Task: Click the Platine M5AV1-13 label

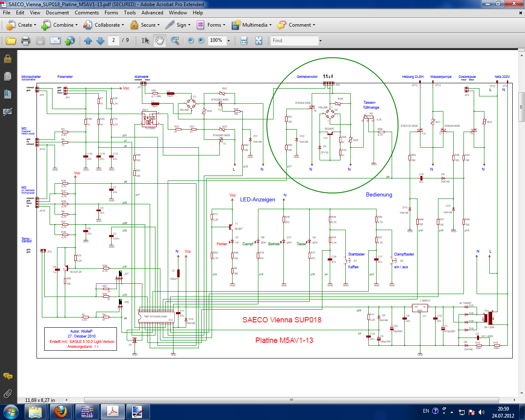Action: pyautogui.click(x=284, y=340)
